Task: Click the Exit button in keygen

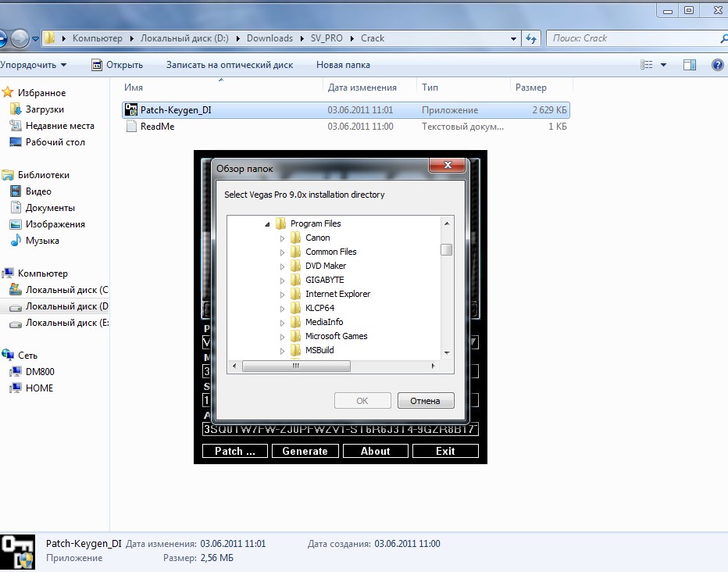Action: (x=445, y=451)
